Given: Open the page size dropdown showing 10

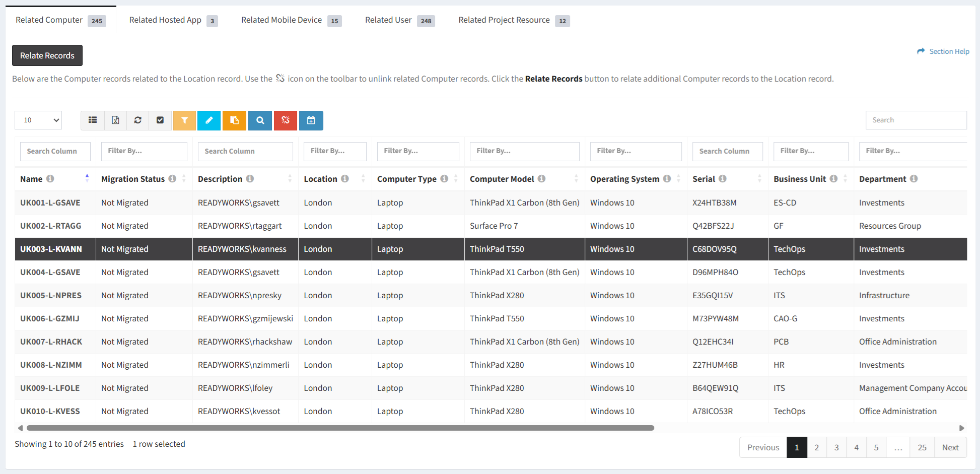Looking at the screenshot, I should point(38,120).
